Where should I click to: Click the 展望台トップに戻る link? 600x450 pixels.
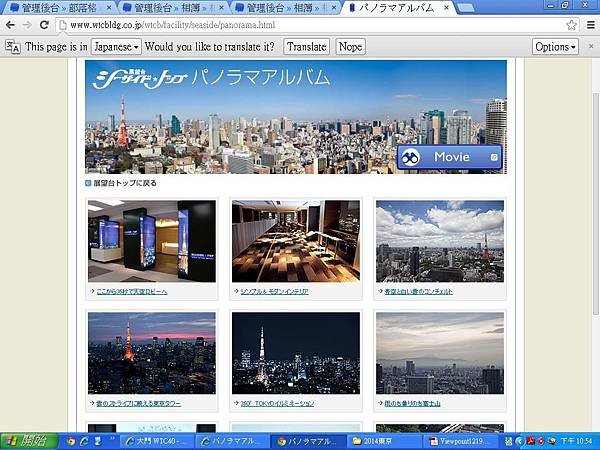pyautogui.click(x=125, y=183)
